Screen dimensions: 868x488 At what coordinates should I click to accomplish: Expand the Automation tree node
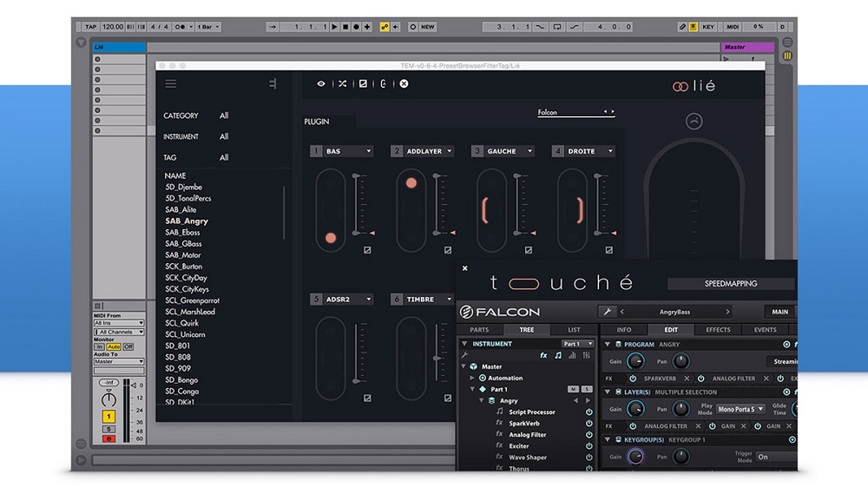point(472,378)
